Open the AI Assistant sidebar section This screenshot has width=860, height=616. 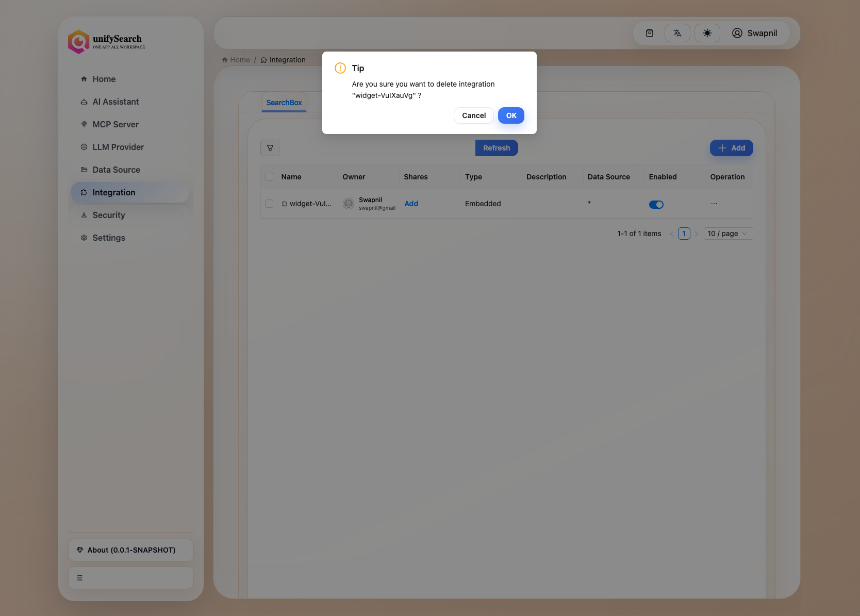(x=115, y=102)
